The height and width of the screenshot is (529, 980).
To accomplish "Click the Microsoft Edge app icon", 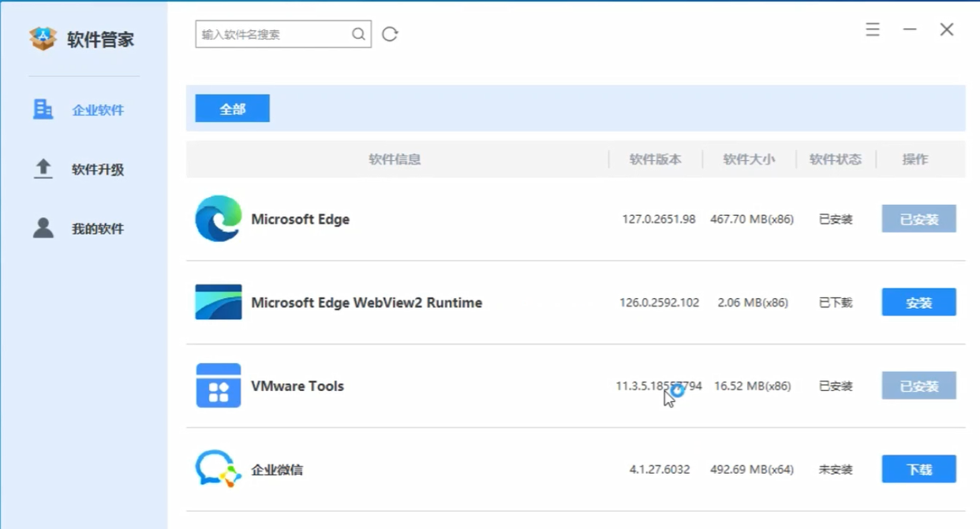I will tap(218, 218).
